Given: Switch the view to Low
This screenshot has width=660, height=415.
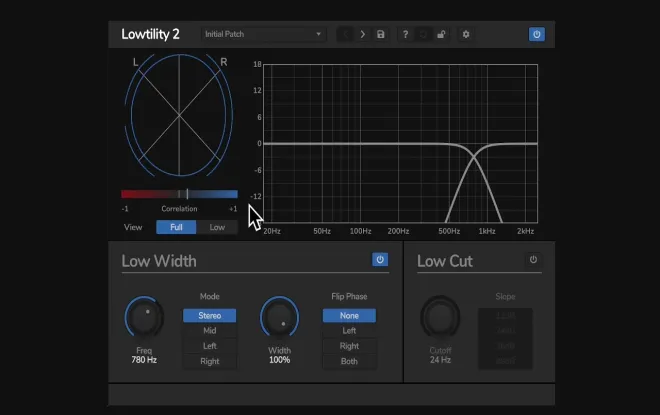Looking at the screenshot, I should [x=217, y=227].
